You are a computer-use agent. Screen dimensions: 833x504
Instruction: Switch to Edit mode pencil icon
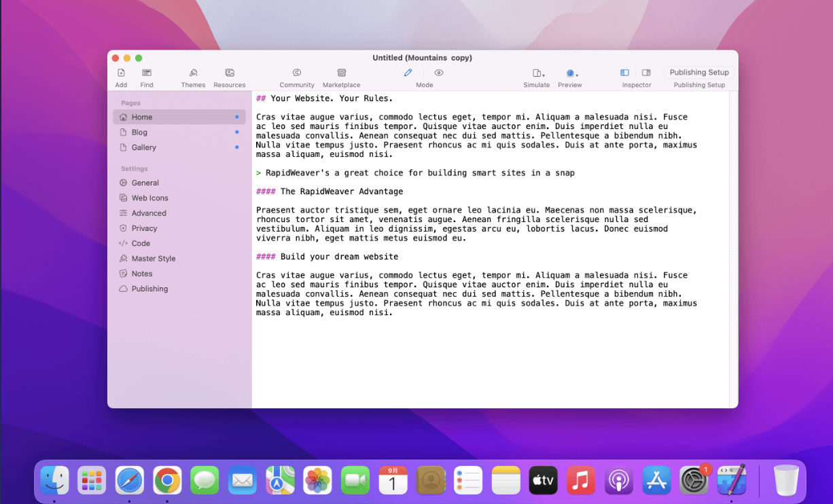pyautogui.click(x=408, y=73)
